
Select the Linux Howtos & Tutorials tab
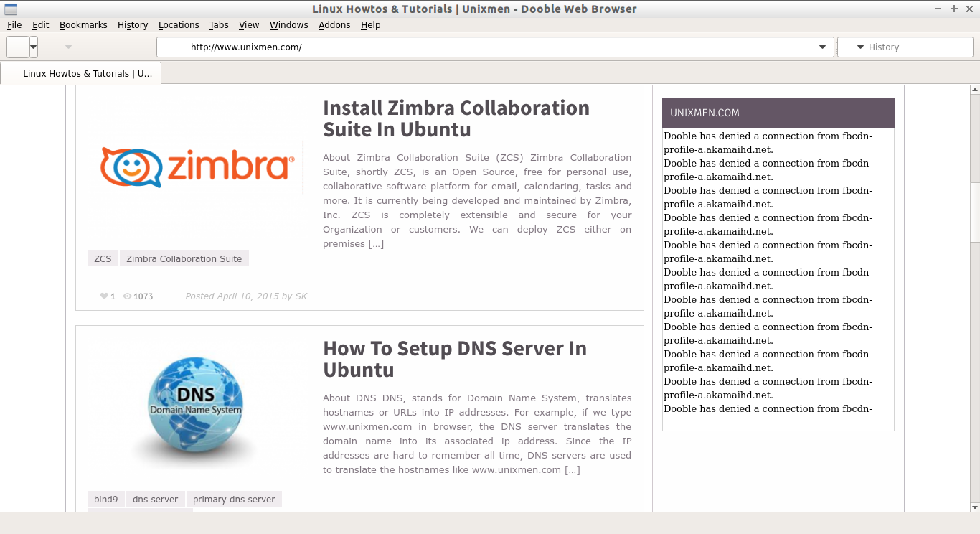coord(81,73)
